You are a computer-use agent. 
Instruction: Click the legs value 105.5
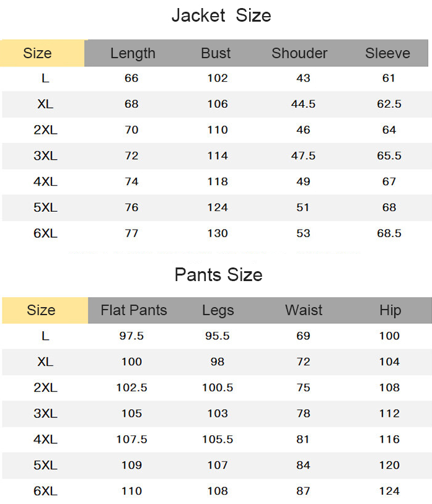[x=218, y=439]
